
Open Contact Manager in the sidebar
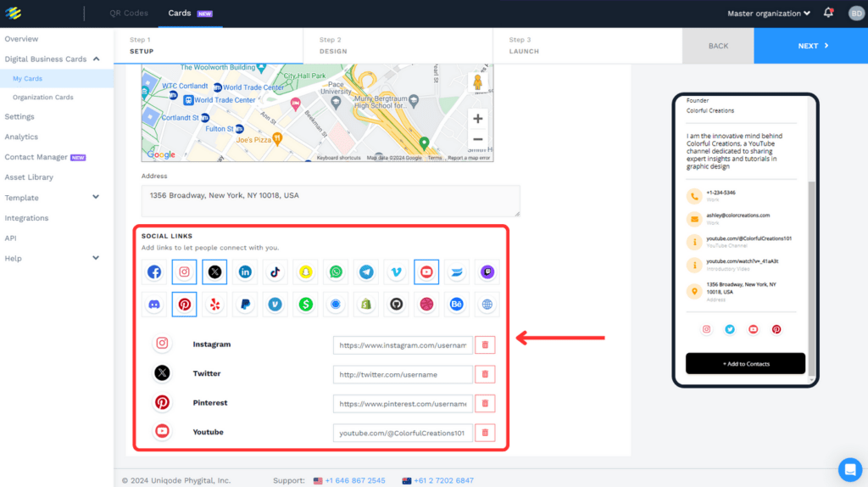coord(45,157)
